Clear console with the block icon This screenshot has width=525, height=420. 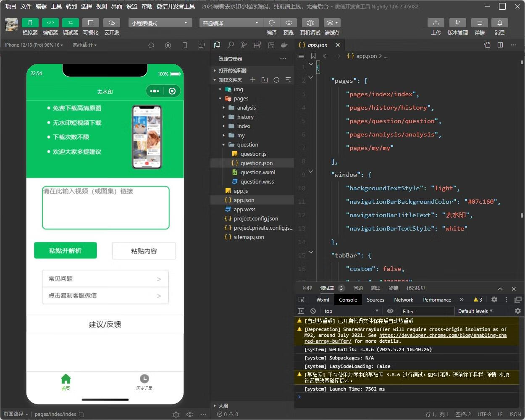(x=313, y=311)
